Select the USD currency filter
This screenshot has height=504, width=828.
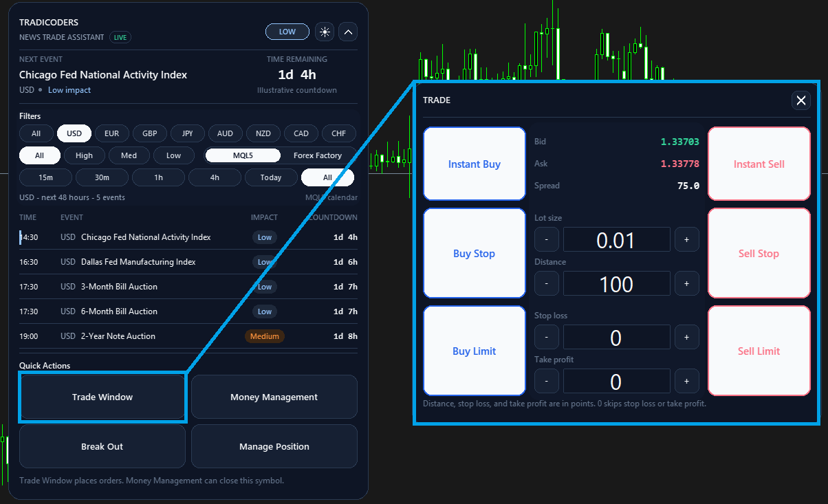[74, 133]
